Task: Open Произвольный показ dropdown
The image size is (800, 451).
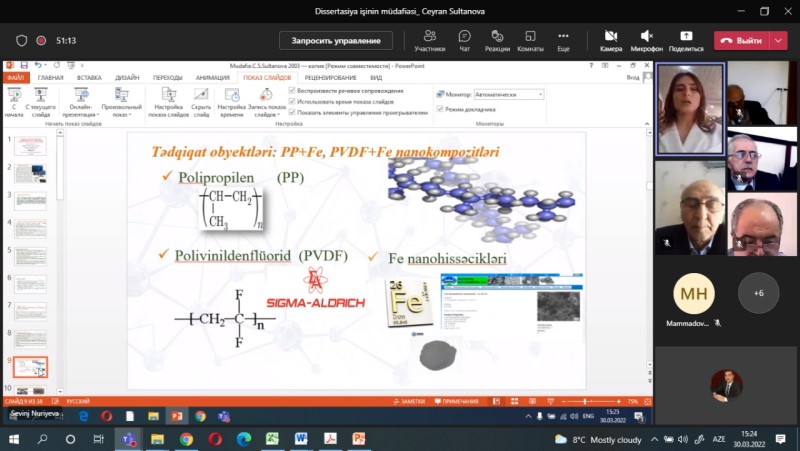Action: pos(121,102)
